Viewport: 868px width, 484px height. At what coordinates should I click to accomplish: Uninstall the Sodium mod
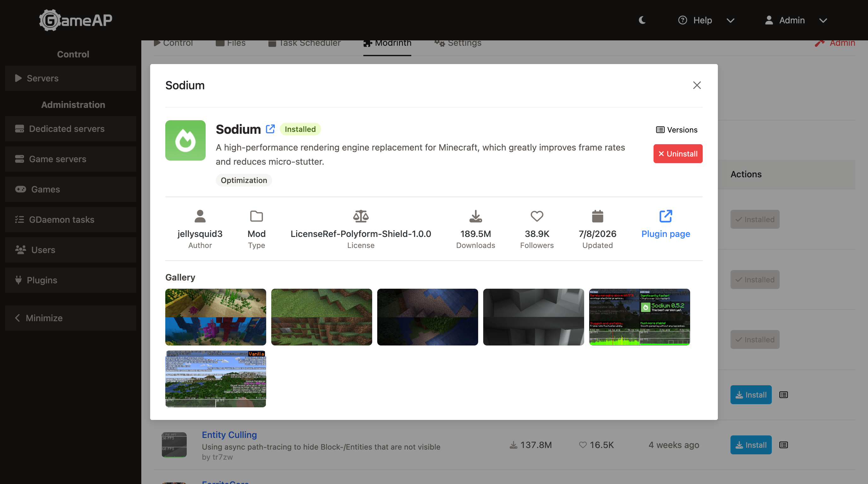click(x=678, y=154)
